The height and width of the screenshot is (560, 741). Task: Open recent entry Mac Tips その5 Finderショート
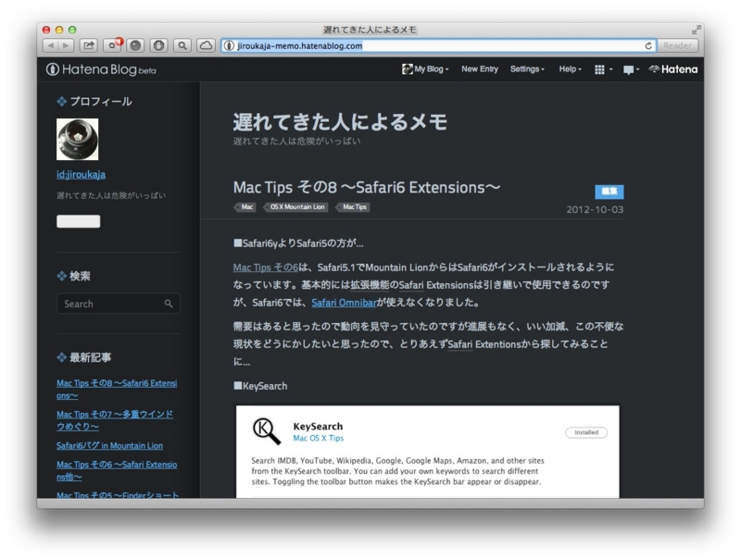[118, 494]
